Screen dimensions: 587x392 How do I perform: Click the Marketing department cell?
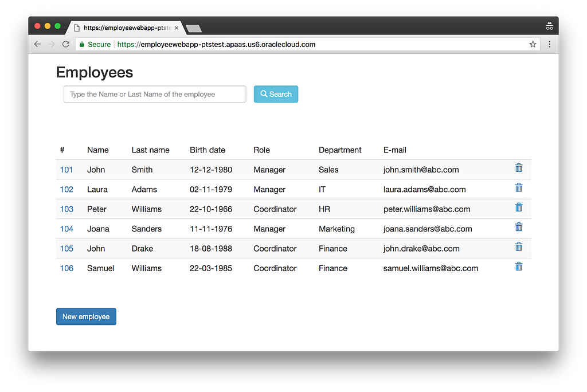pyautogui.click(x=336, y=229)
